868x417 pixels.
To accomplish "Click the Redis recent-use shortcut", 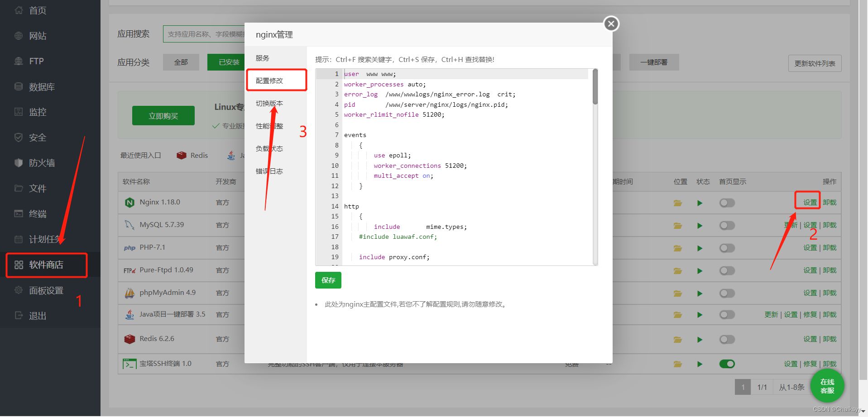I will coord(192,156).
